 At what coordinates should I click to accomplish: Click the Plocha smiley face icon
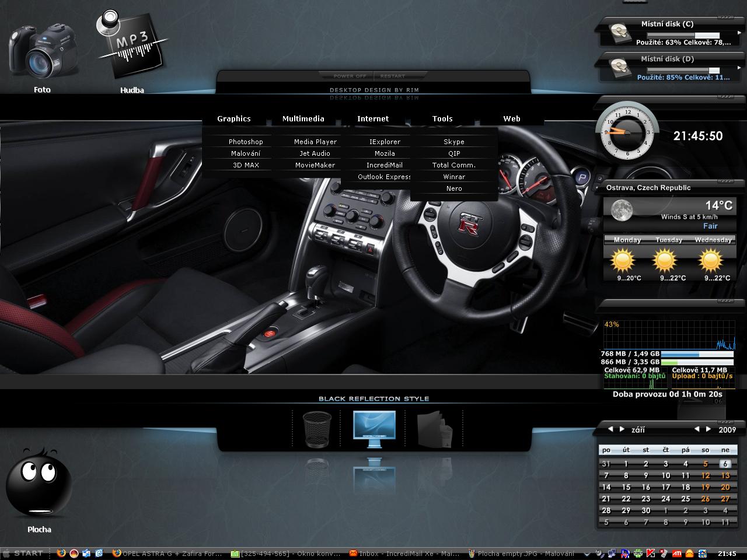(x=39, y=482)
